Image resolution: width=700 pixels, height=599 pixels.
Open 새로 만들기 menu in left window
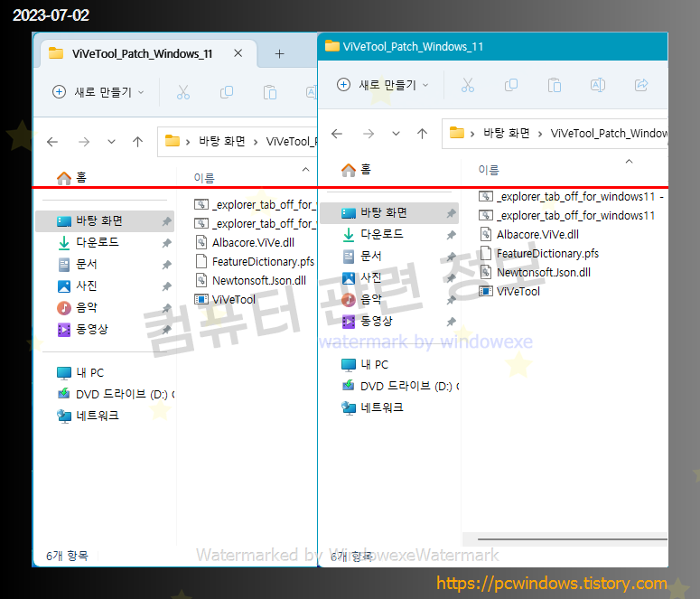[x=98, y=92]
